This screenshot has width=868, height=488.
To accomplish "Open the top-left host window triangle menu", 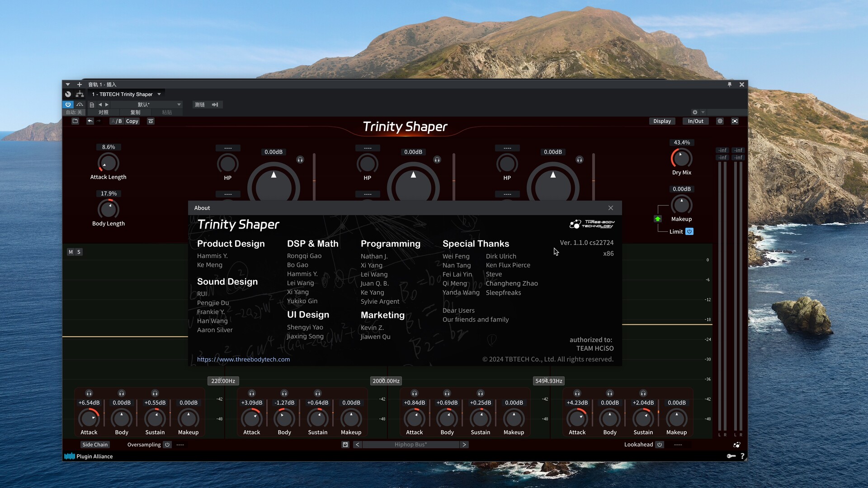I will (x=67, y=84).
